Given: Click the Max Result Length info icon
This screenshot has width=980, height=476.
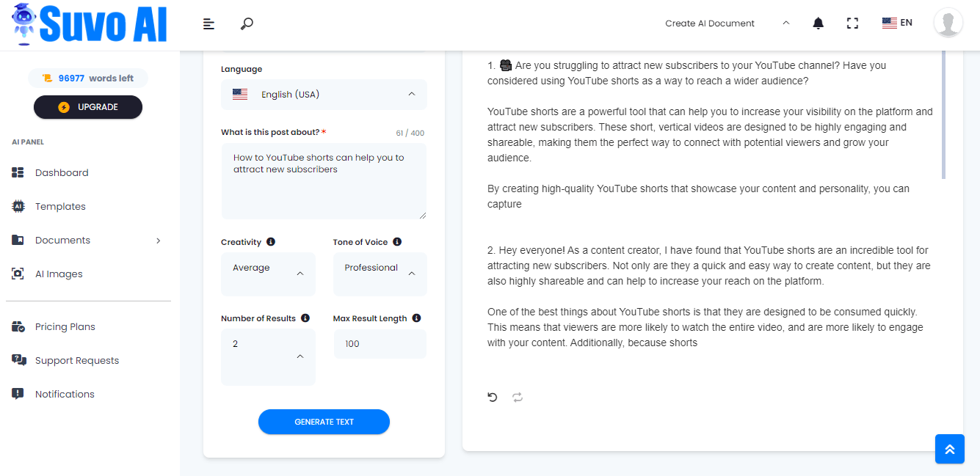Looking at the screenshot, I should [416, 318].
